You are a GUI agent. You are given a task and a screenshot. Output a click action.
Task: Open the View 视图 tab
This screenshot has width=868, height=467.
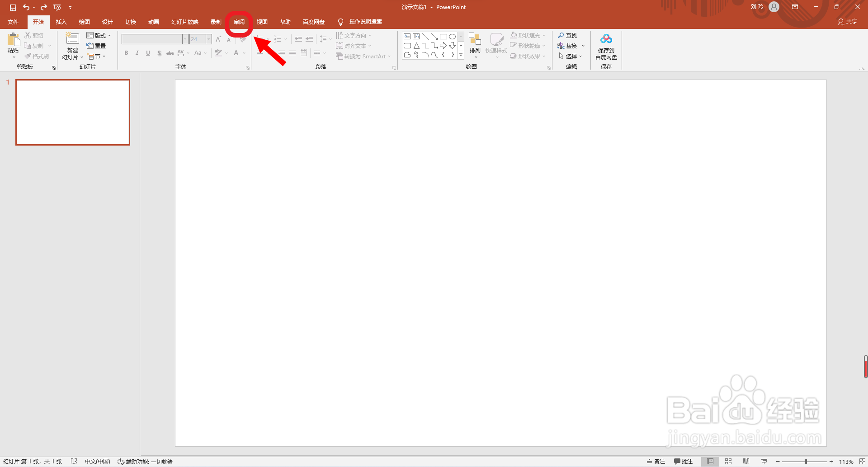262,22
